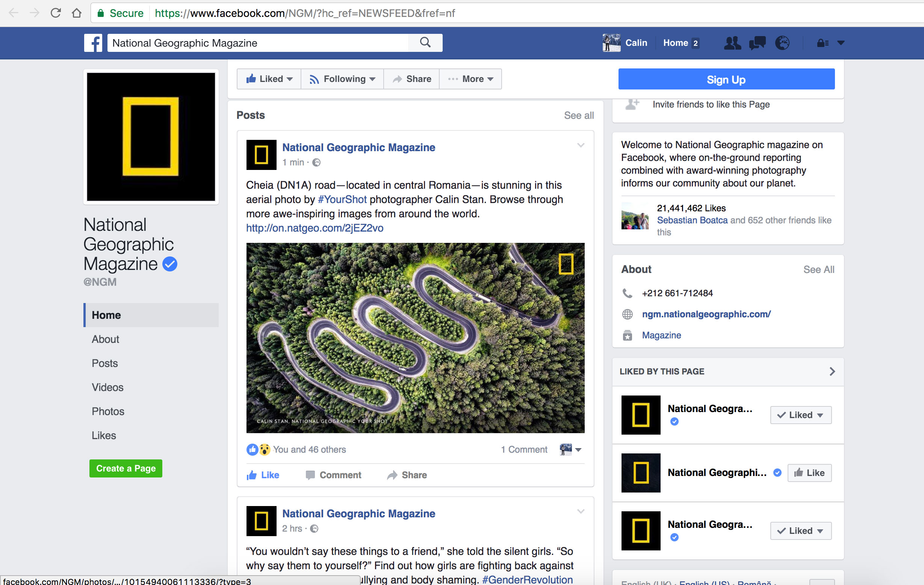Go back with browser back arrow
The image size is (924, 585).
(14, 13)
